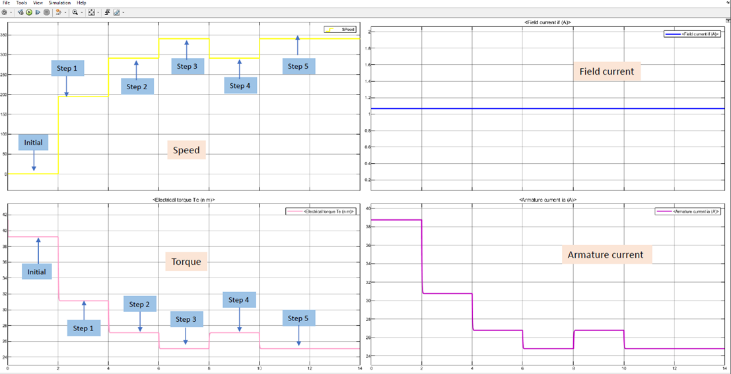Image resolution: width=731 pixels, height=374 pixels.
Task: Open the Simulation menu
Action: 60,3
